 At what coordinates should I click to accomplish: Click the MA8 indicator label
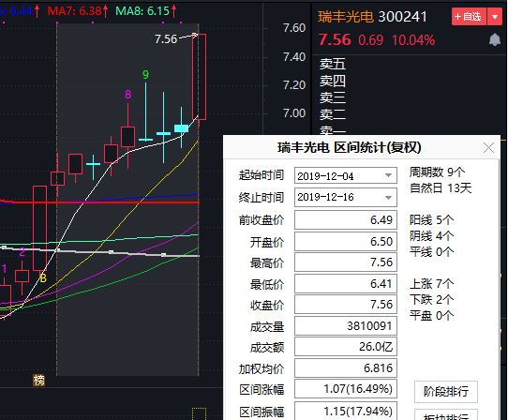[x=146, y=11]
